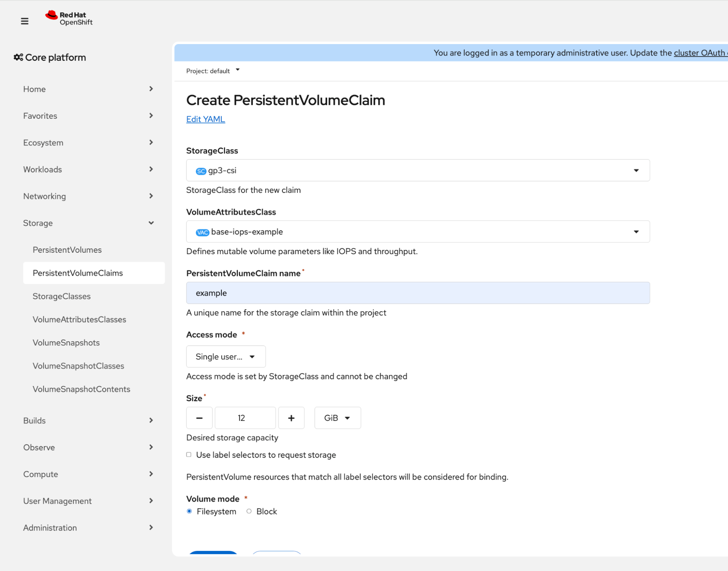Click the plus button to increase size

coord(291,418)
